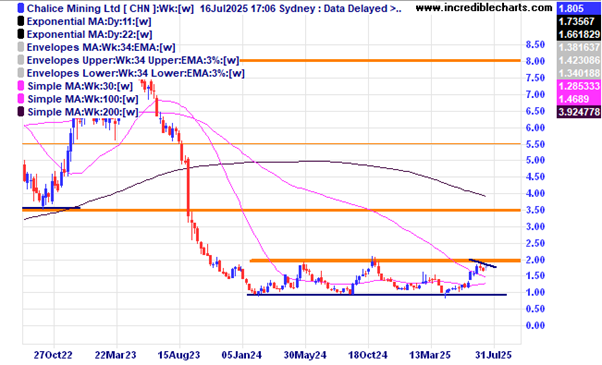Click the 1.73567 EMA value box
The width and height of the screenshot is (602, 365).
(578, 21)
